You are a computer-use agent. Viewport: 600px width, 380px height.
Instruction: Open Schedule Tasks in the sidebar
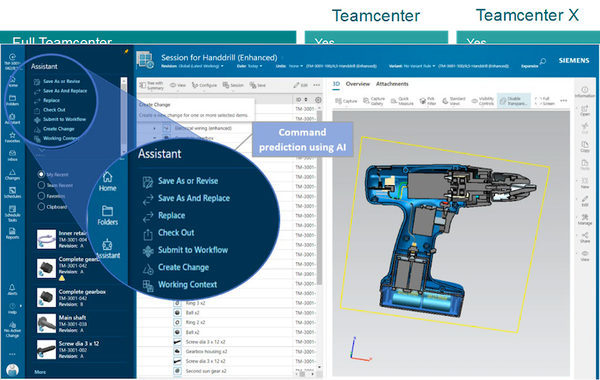12,214
